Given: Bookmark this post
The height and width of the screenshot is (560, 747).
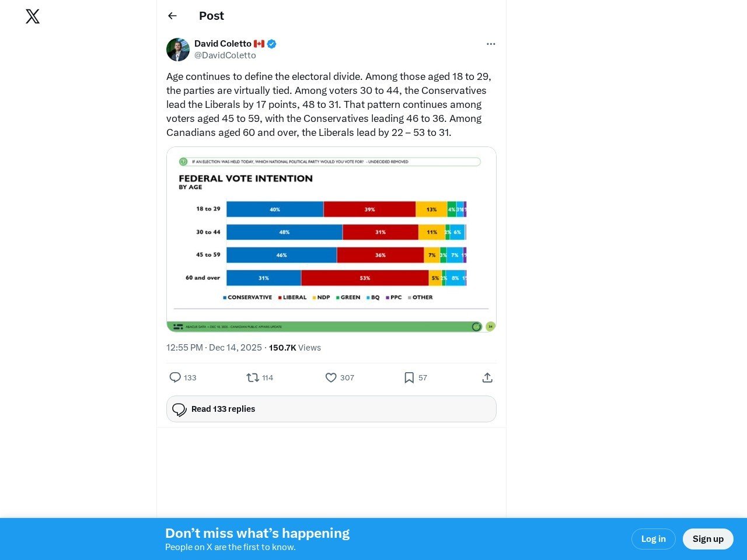Looking at the screenshot, I should click(x=409, y=377).
